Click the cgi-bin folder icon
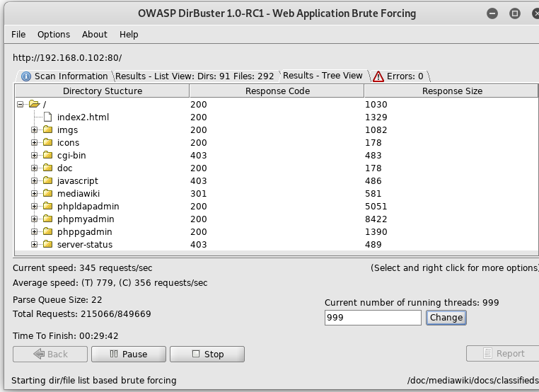The width and height of the screenshot is (539, 392). pyautogui.click(x=48, y=155)
